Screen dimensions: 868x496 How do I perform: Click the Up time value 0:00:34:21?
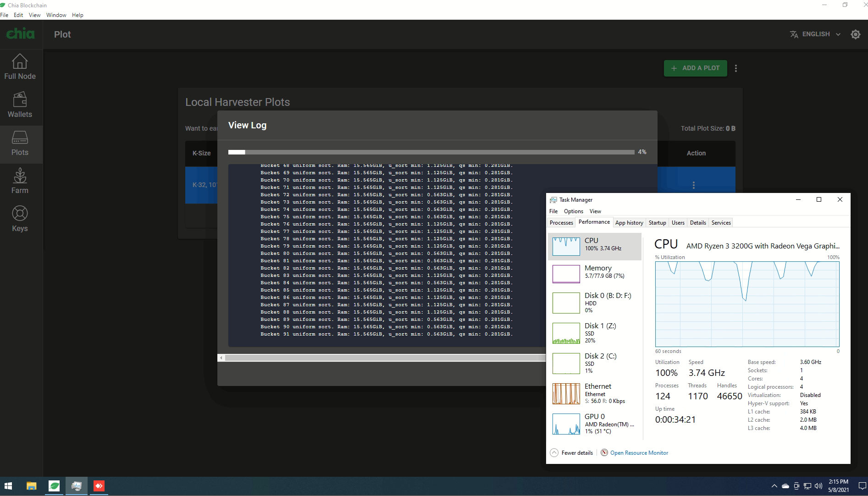(675, 419)
